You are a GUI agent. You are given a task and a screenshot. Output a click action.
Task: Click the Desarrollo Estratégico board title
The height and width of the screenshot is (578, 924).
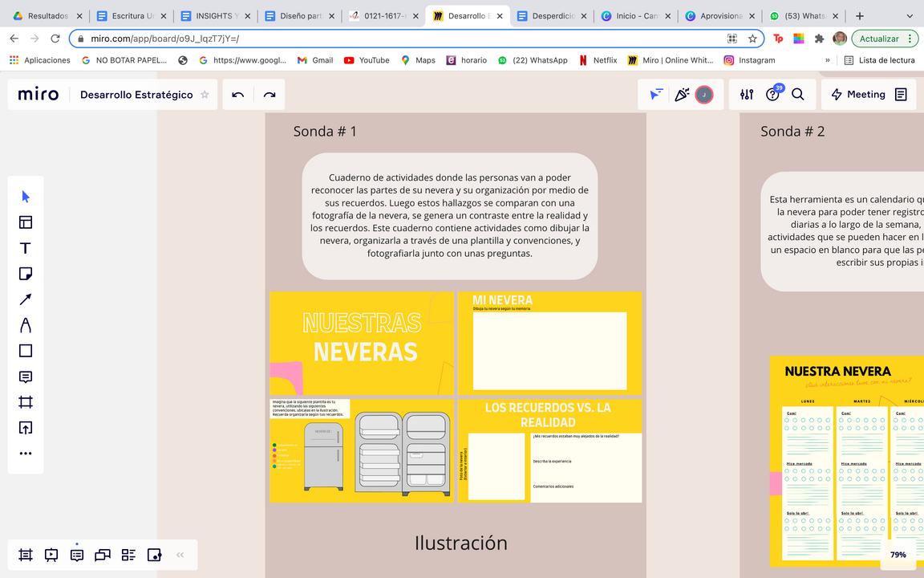click(136, 95)
